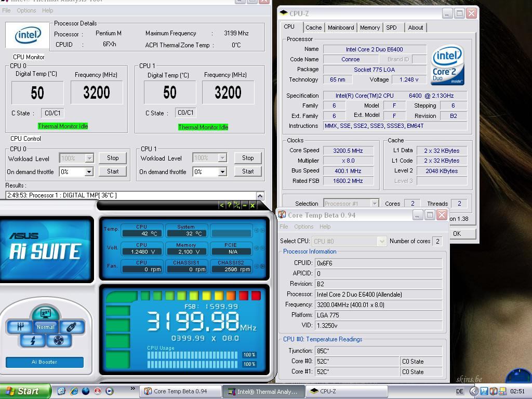The width and height of the screenshot is (532, 399).
Task: Click the taskbar clock showing 02:51
Action: (x=517, y=391)
